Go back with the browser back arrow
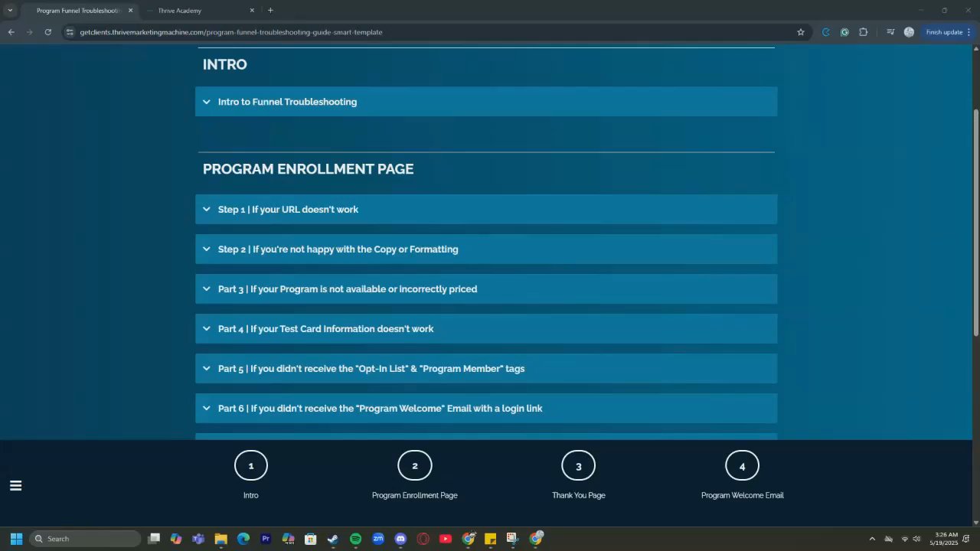The image size is (980, 551). (x=11, y=32)
